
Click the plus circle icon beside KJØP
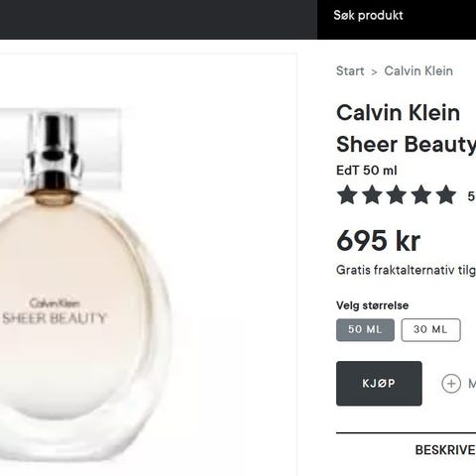(x=451, y=384)
